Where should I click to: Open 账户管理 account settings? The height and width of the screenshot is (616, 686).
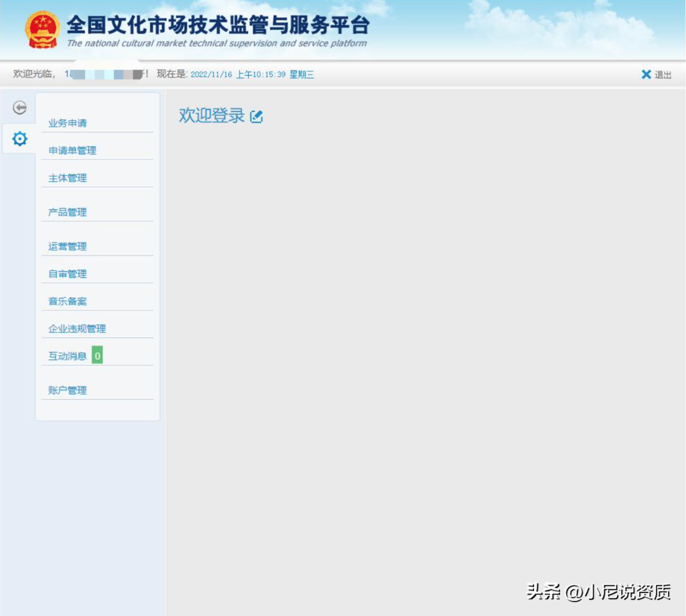pos(67,390)
